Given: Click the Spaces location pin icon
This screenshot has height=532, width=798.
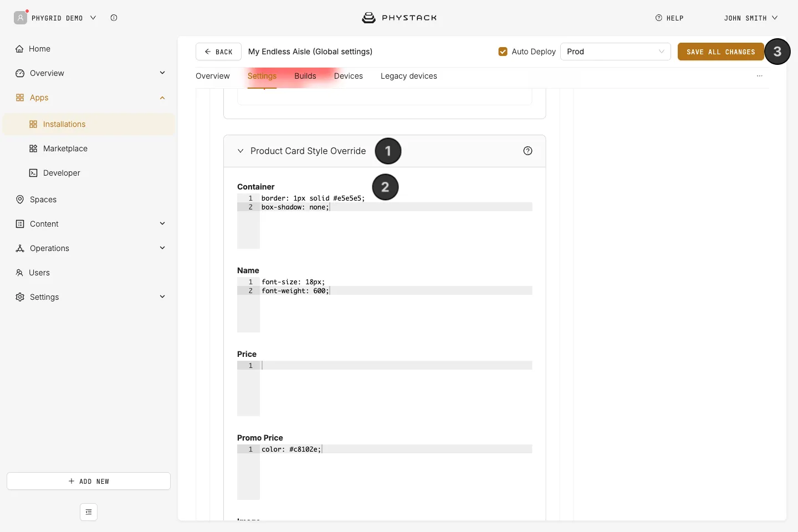Looking at the screenshot, I should pos(20,199).
